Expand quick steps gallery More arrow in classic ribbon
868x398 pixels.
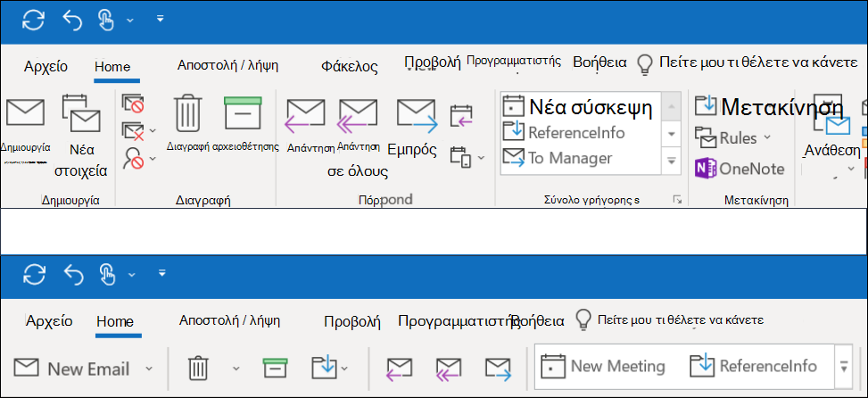click(672, 162)
